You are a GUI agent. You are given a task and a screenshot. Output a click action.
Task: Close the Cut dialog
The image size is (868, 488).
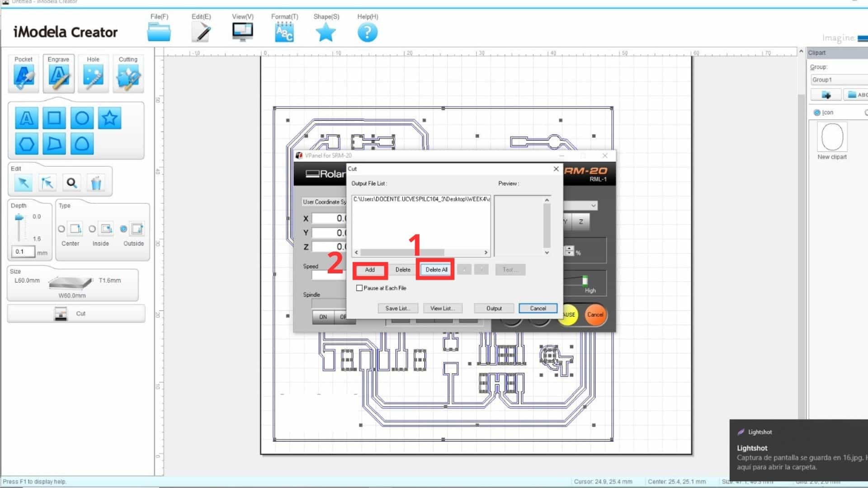tap(556, 169)
